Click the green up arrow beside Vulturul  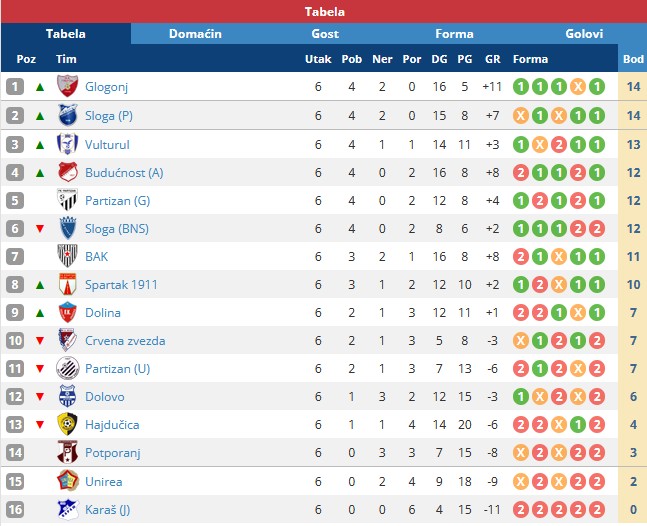coord(40,145)
